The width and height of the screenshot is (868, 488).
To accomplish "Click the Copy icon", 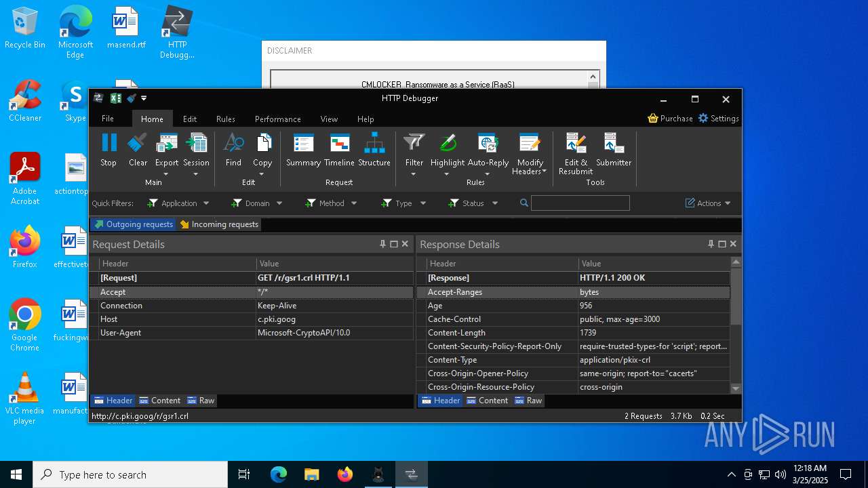I will coord(262,143).
